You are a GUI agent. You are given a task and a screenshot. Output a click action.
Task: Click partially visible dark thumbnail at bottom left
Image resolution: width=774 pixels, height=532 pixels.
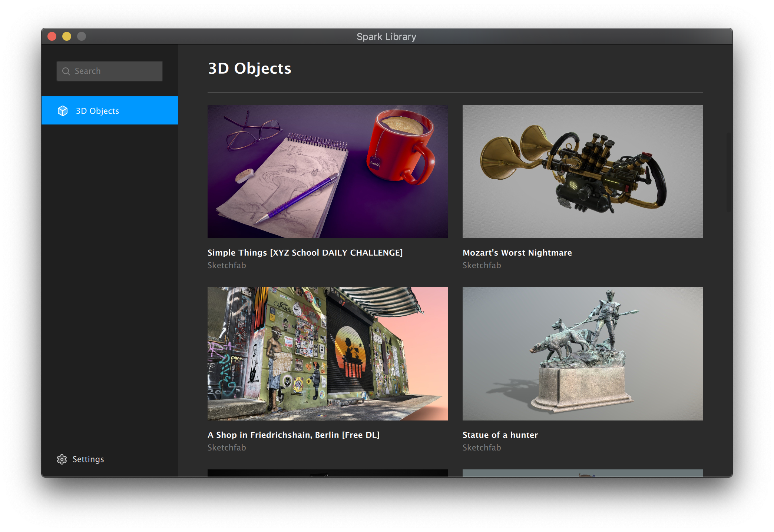pos(327,473)
